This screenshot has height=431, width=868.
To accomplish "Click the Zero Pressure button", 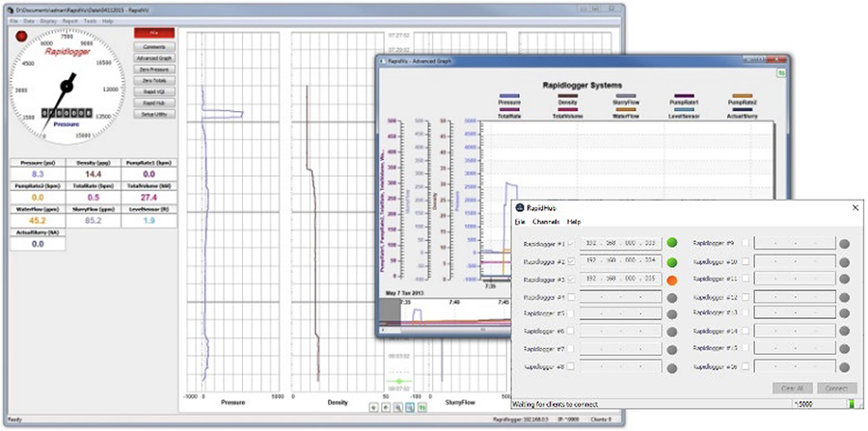I will coord(154,69).
